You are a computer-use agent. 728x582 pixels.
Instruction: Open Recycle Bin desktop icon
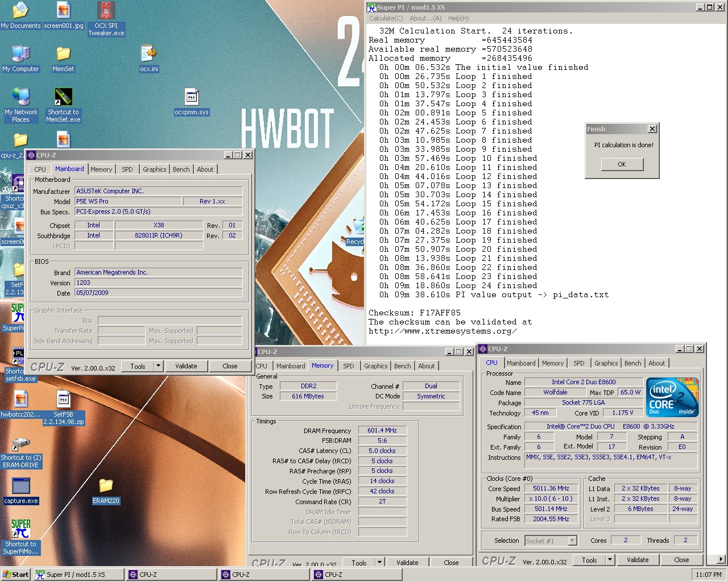pyautogui.click(x=355, y=233)
